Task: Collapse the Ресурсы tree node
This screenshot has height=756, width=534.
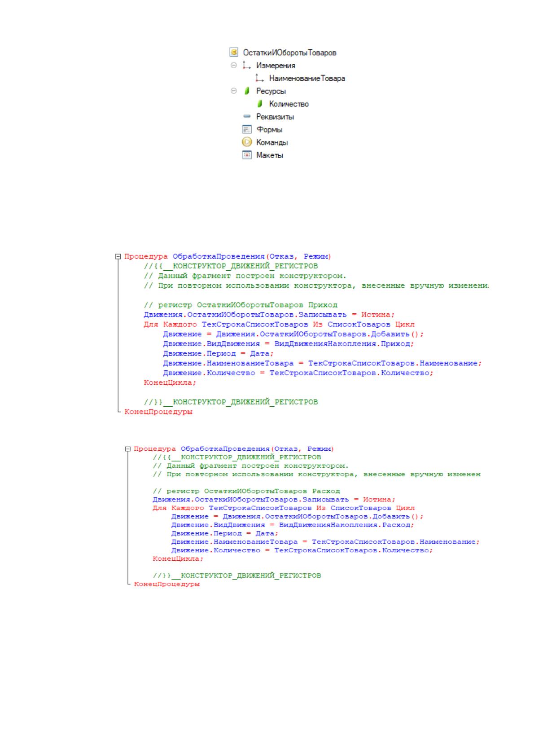Action: click(233, 91)
